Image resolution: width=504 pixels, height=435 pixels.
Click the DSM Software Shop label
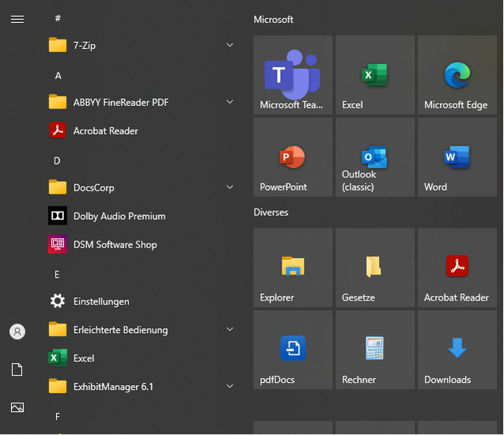[x=115, y=245]
